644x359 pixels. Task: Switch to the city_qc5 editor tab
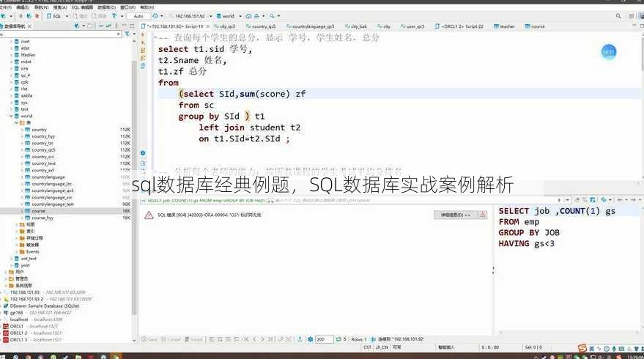tap(225, 26)
